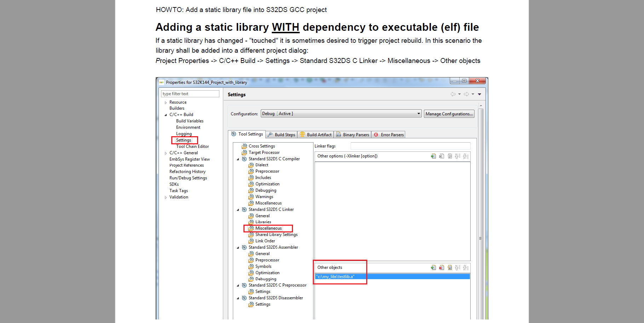Expand the C/C++ General tree node
The image size is (644, 323).
point(166,153)
